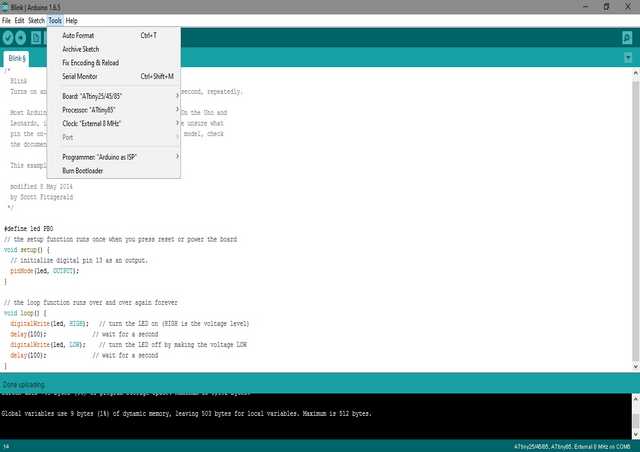Screen dimensions: 640x452
Task: Open the Help menu
Action: click(x=71, y=20)
